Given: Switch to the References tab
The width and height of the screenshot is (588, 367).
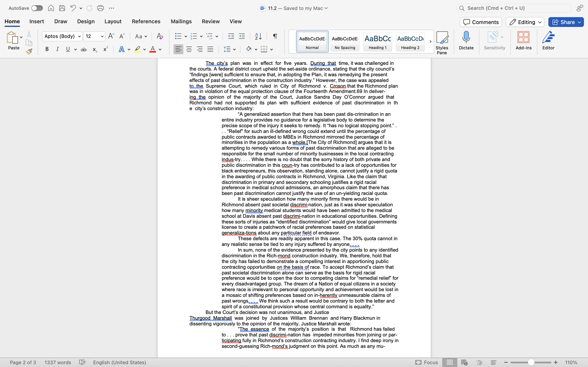Looking at the screenshot, I should [146, 21].
